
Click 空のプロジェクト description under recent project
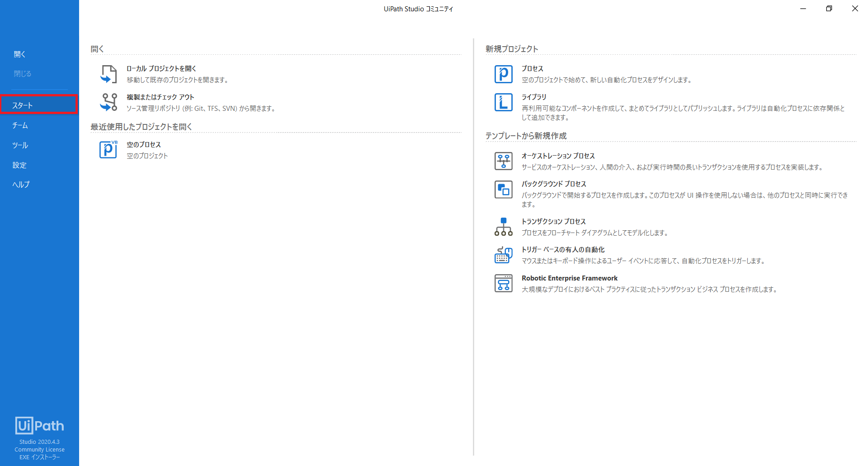tap(147, 156)
